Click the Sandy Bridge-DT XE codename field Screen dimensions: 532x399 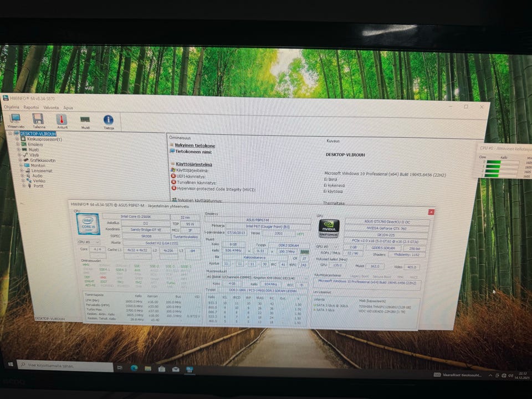tap(146, 229)
